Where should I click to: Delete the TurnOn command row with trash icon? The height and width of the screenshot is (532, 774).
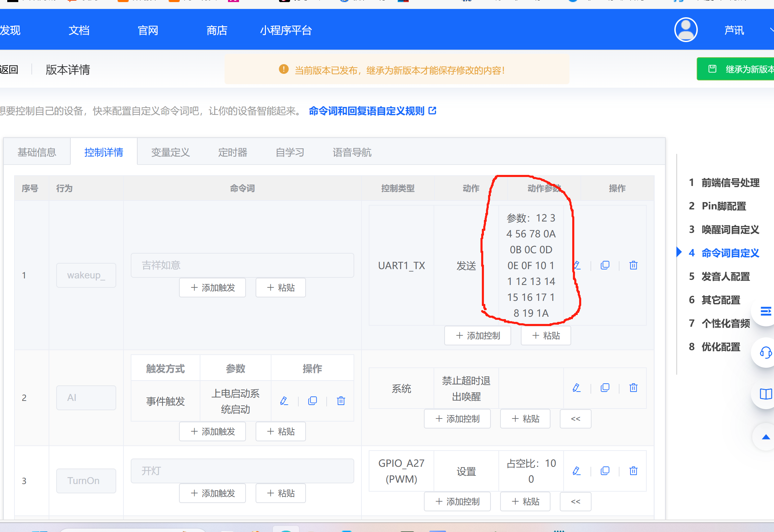click(633, 471)
